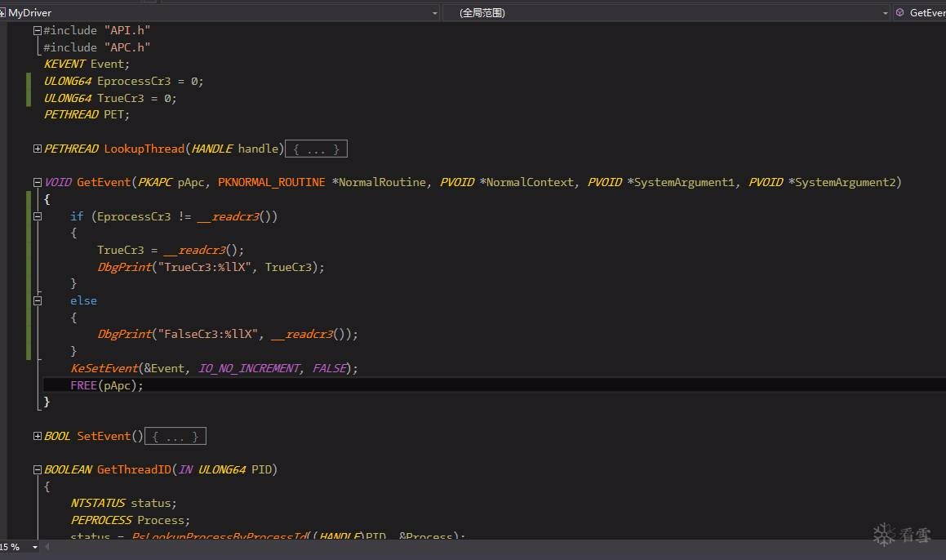Click the "*NormalContext" parameter

pos(526,182)
